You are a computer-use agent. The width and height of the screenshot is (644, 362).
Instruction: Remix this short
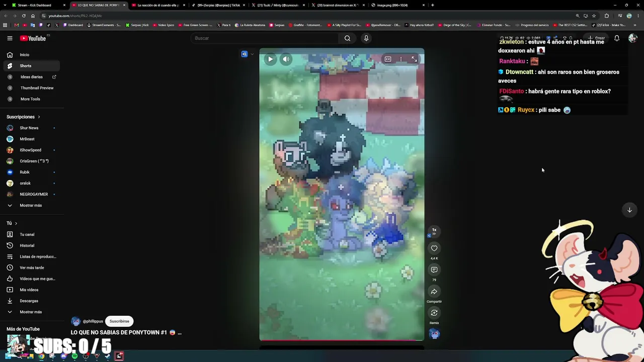(434, 313)
